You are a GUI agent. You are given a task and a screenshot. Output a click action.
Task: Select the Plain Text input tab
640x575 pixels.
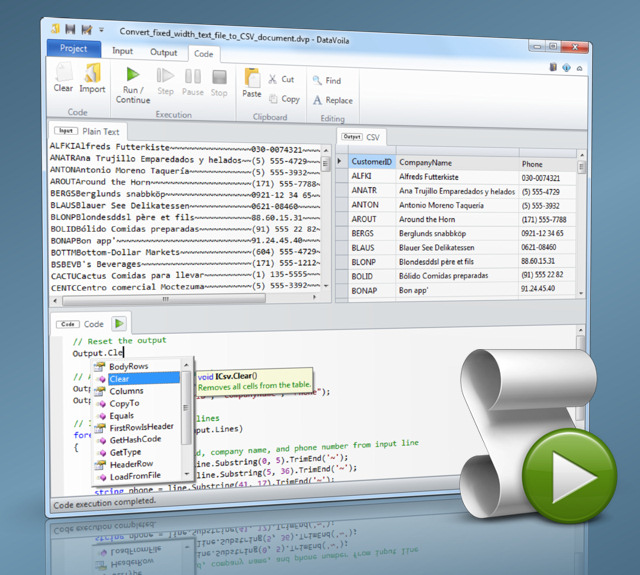(x=88, y=131)
